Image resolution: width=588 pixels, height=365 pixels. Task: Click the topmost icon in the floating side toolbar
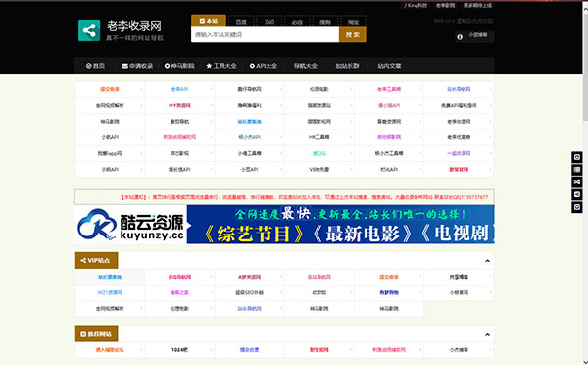577,157
